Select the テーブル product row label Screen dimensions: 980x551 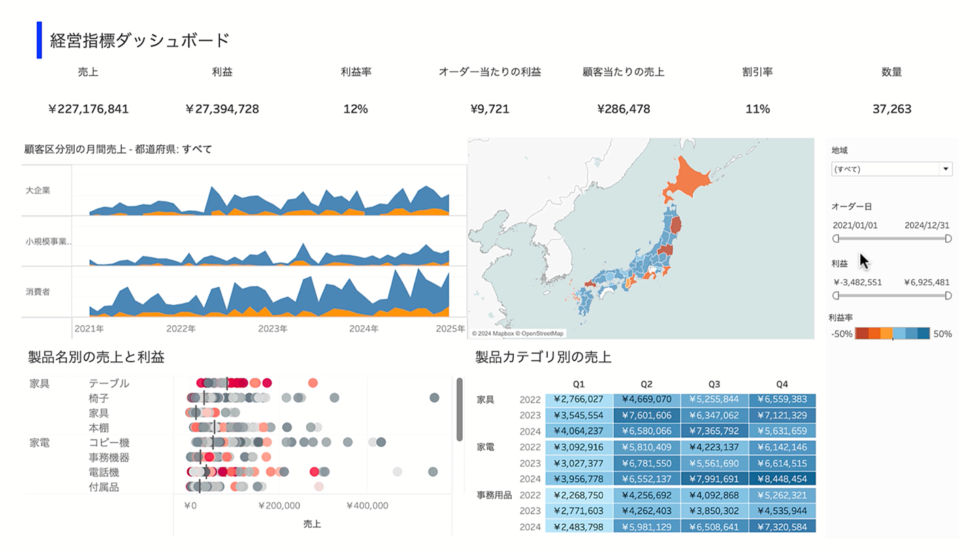(x=109, y=383)
